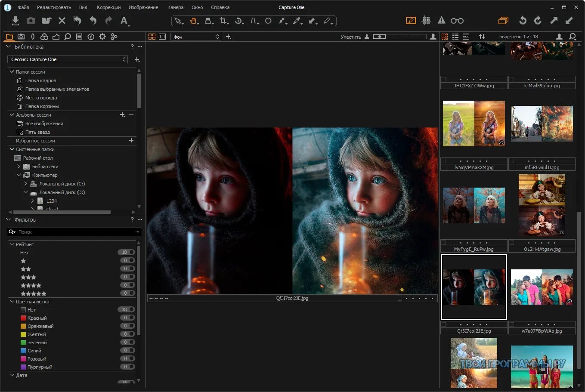
Task: Open the Color tool tab with three circles
Action: point(44,37)
